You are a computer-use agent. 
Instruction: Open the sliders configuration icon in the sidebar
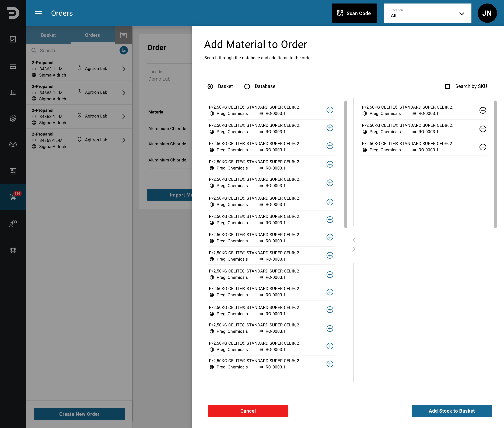point(13,171)
